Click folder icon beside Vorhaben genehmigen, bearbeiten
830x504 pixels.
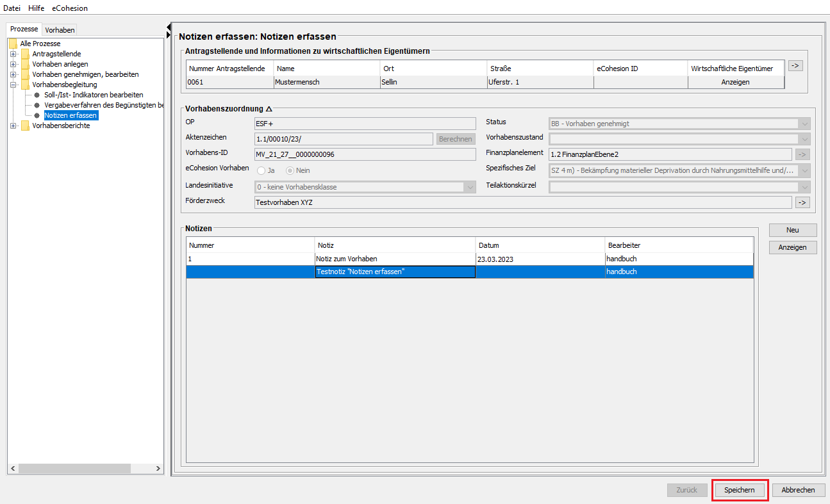click(25, 74)
